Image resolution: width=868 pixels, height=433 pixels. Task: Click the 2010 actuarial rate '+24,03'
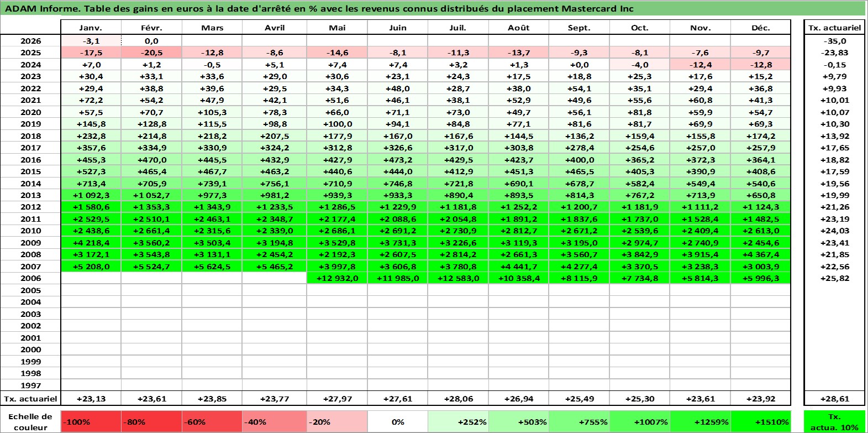(x=834, y=231)
